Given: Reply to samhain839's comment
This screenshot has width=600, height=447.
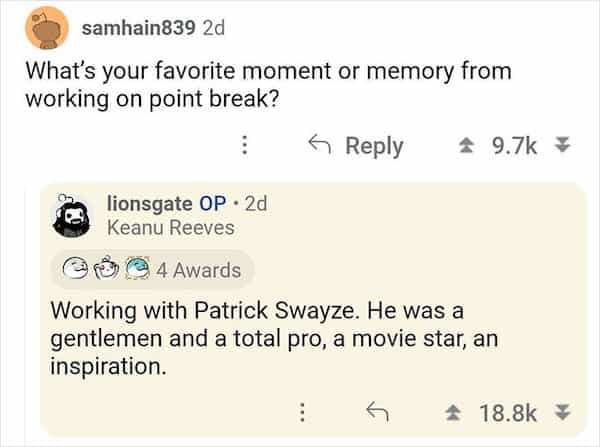Looking at the screenshot, I should [x=358, y=146].
